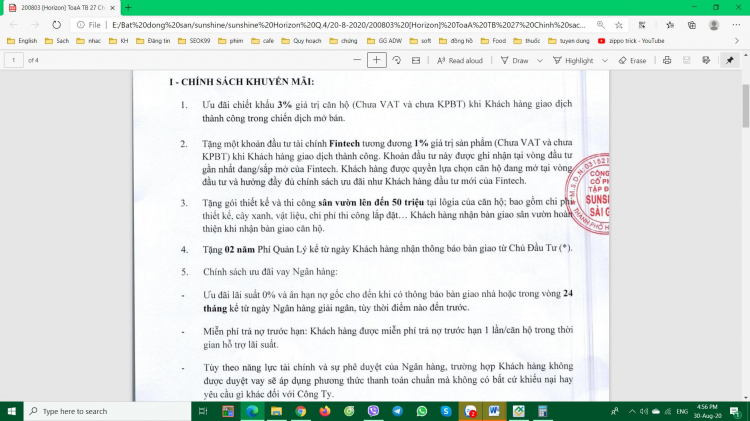
Task: Rotate the PDF document
Action: pos(397,60)
